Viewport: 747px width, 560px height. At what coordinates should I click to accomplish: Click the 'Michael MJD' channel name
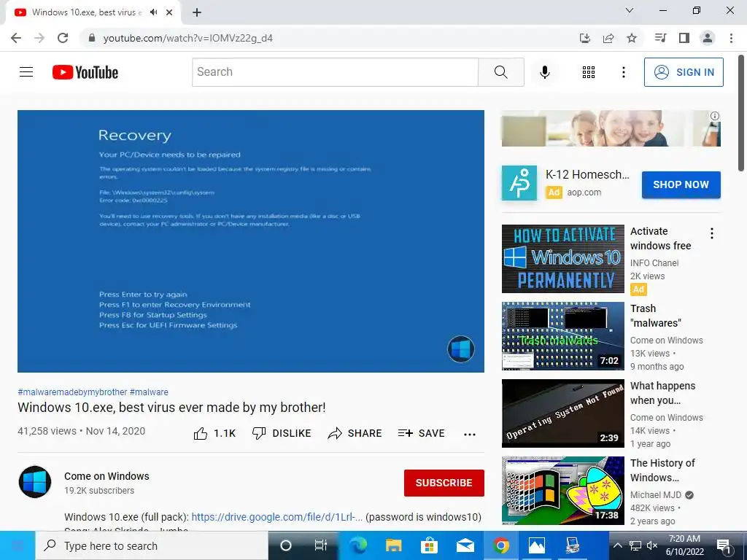coord(656,495)
